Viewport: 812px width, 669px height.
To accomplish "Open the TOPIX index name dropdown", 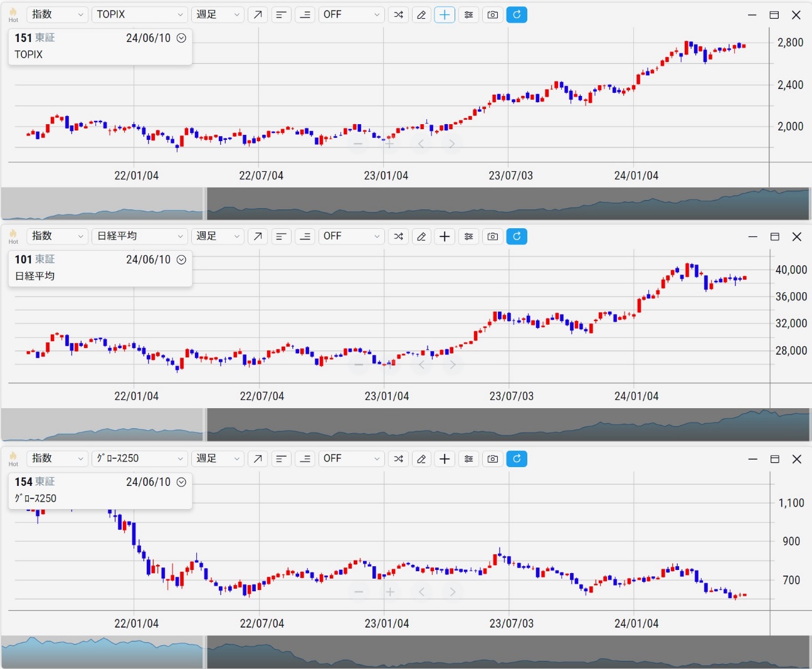I will [x=139, y=14].
